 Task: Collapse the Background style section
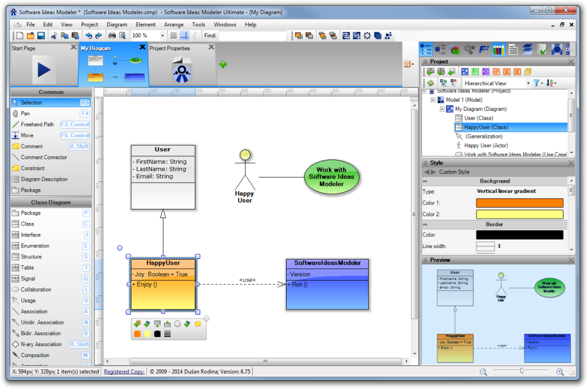point(425,181)
